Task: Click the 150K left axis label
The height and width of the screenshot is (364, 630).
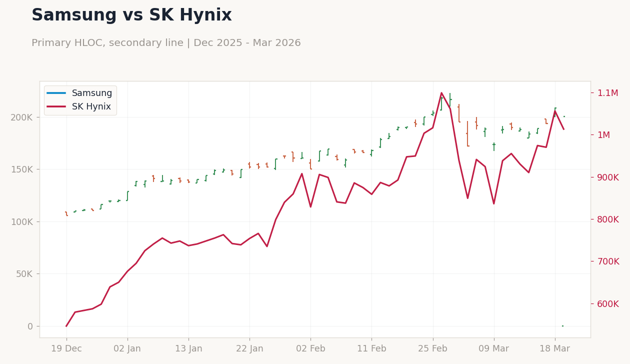Action: click(x=21, y=169)
